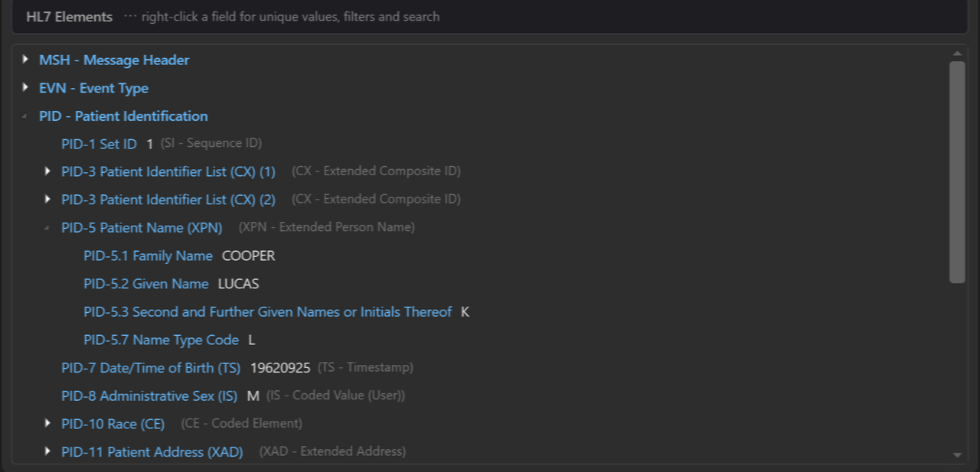This screenshot has height=472, width=980.
Task: Click the Administrative Sex value M
Action: pos(253,396)
